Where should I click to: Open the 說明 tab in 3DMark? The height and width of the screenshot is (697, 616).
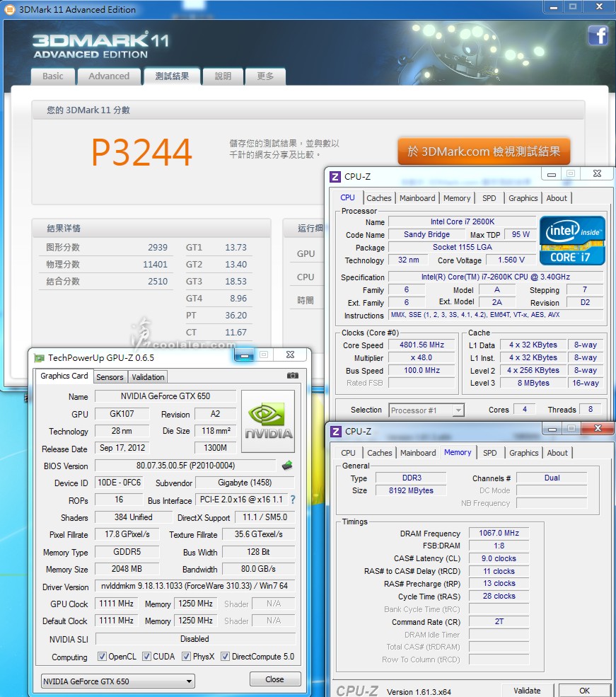(223, 76)
